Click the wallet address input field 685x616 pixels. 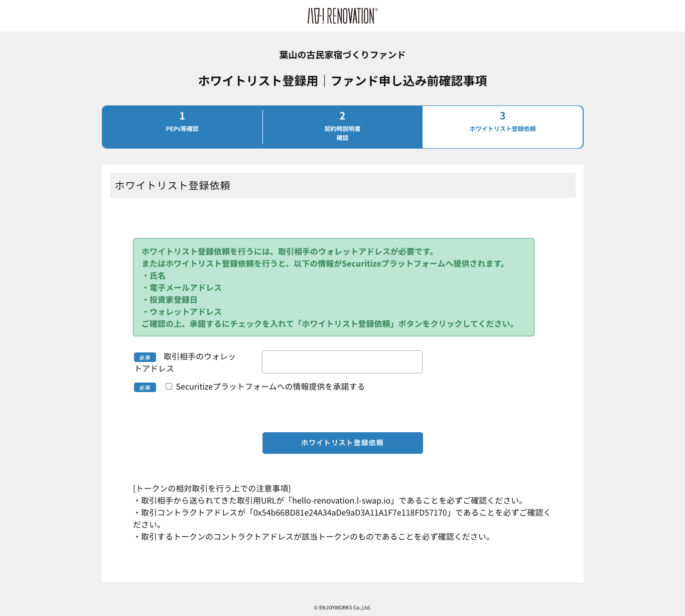[342, 362]
